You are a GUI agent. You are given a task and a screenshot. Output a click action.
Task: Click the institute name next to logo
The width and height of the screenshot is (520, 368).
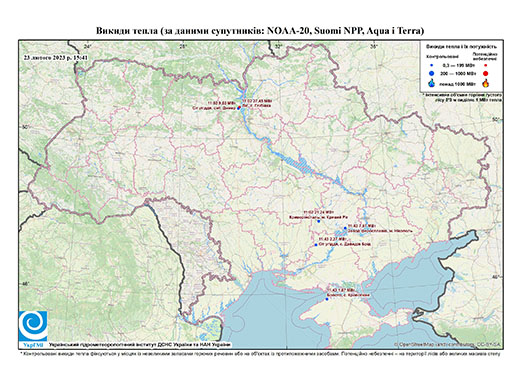[140, 345]
